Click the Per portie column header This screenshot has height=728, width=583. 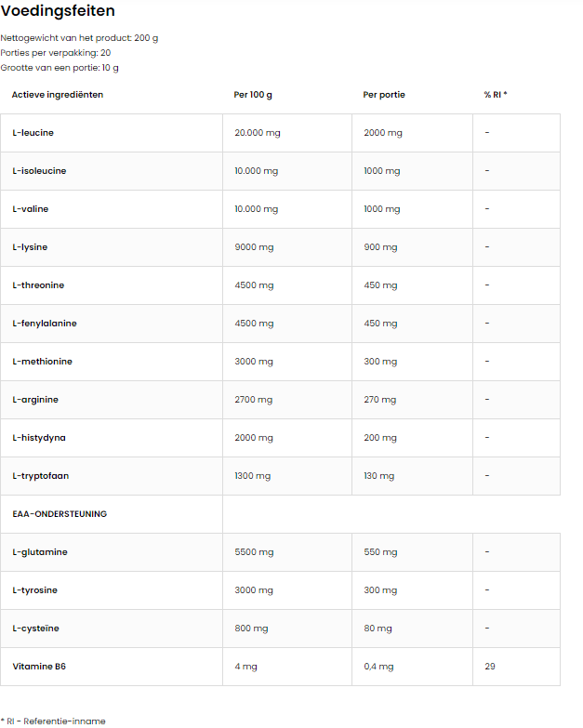click(384, 95)
